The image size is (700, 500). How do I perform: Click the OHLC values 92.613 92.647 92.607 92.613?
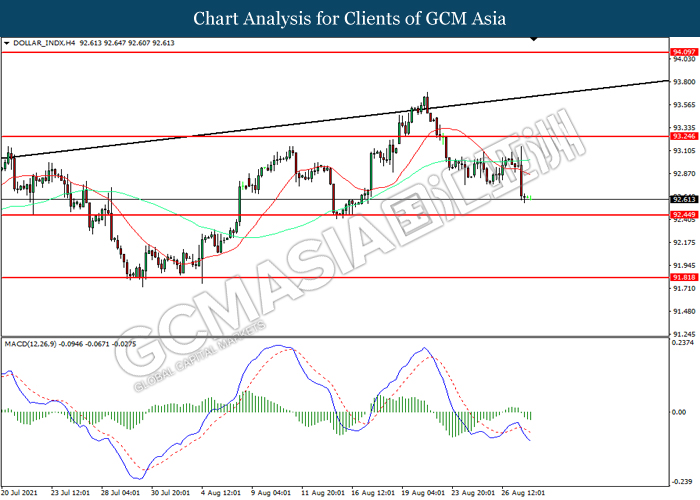127,43
